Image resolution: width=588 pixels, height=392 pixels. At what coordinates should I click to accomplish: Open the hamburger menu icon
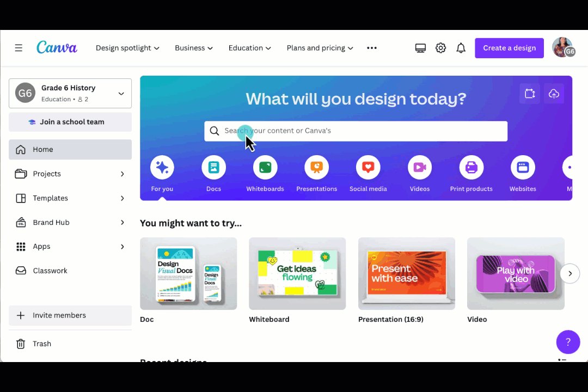pos(19,48)
